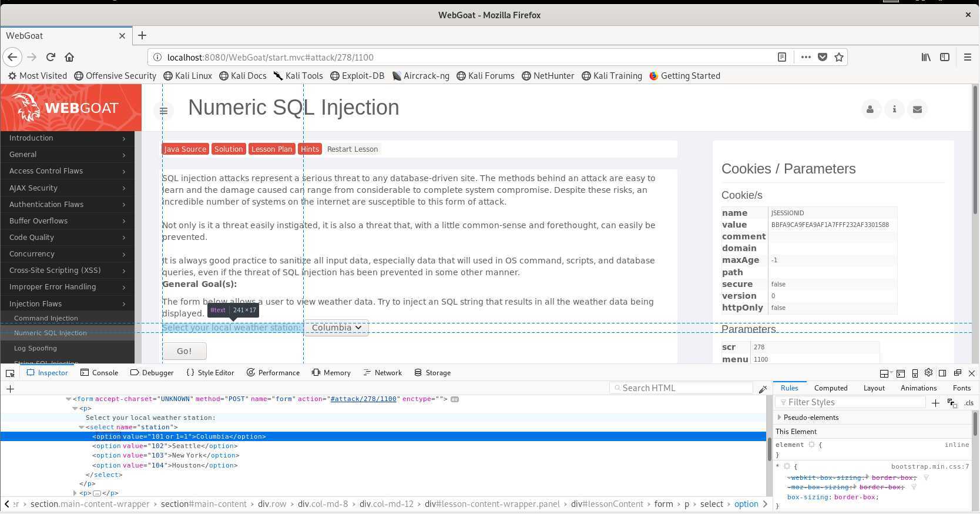Open the Library icon in the toolbar
The height and width of the screenshot is (514, 980).
(926, 57)
